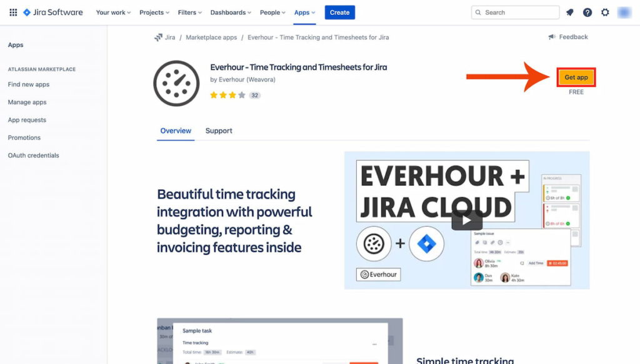Open the Projects dropdown

click(x=153, y=11)
